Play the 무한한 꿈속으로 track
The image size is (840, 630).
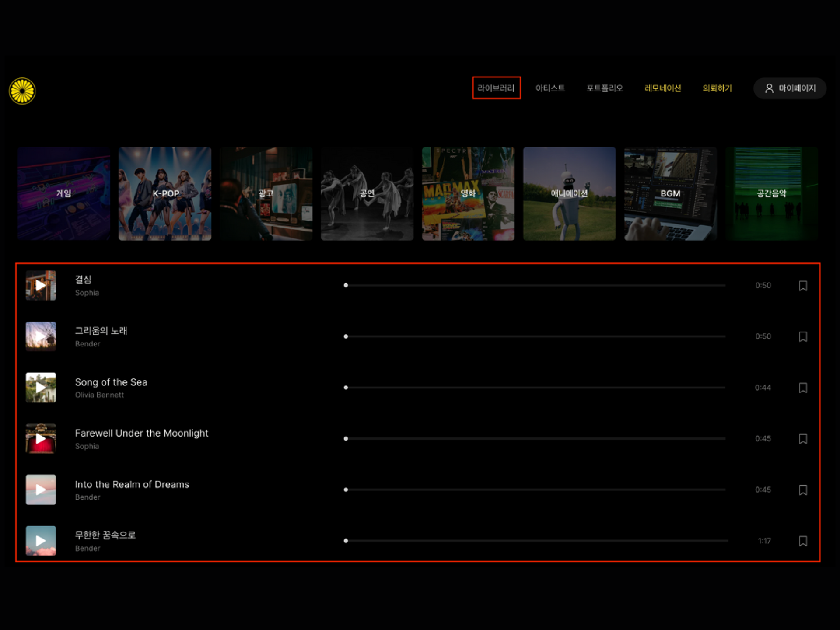[41, 541]
